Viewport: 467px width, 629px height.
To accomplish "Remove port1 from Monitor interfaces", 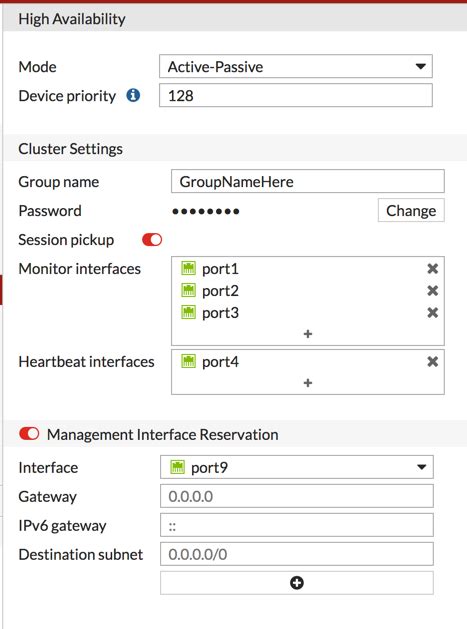I will click(x=432, y=268).
